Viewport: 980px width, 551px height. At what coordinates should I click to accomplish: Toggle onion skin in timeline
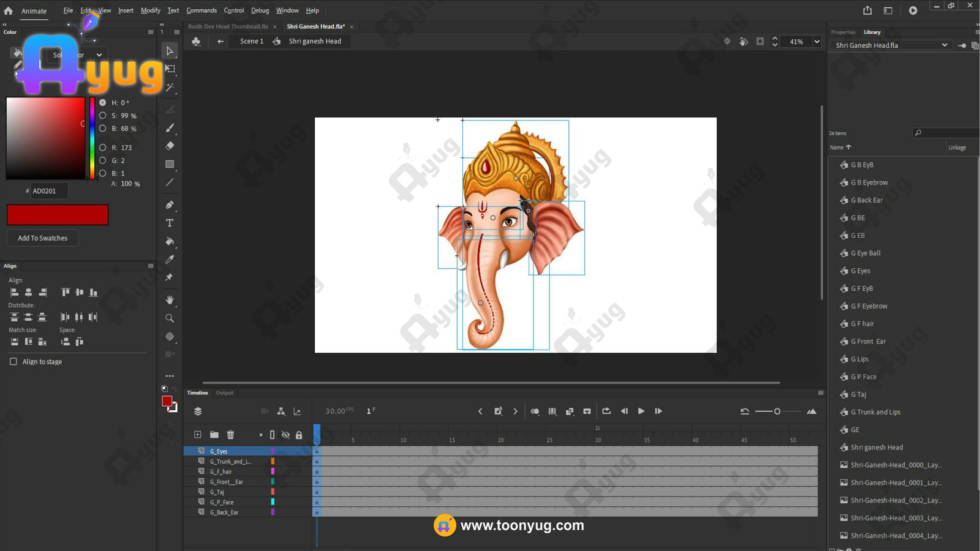pyautogui.click(x=535, y=411)
